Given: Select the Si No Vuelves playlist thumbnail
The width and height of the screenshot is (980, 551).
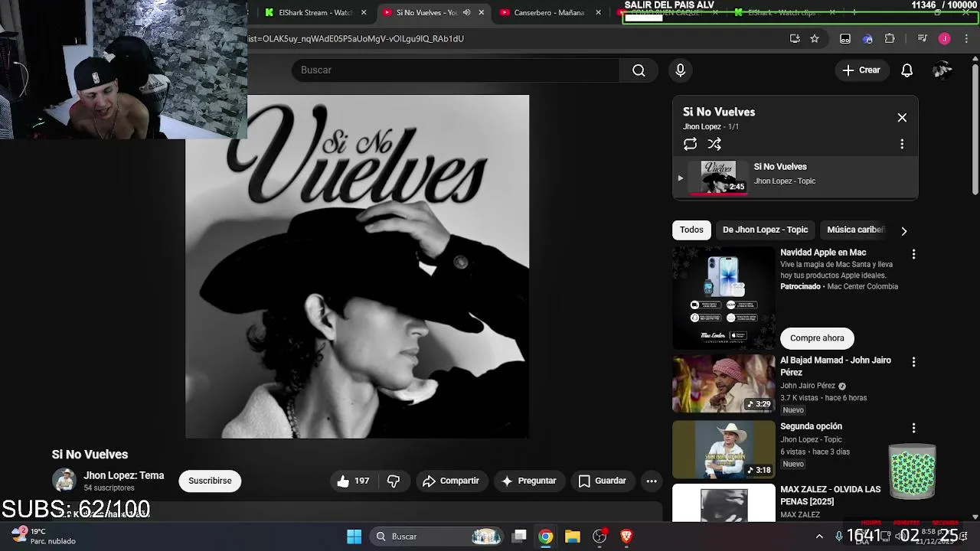Looking at the screenshot, I should point(718,178).
